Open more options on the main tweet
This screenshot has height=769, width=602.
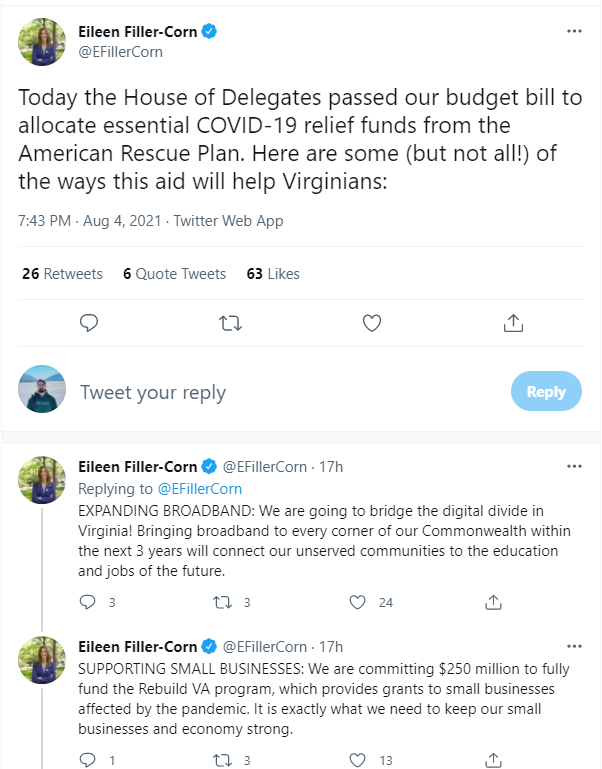pyautogui.click(x=574, y=31)
